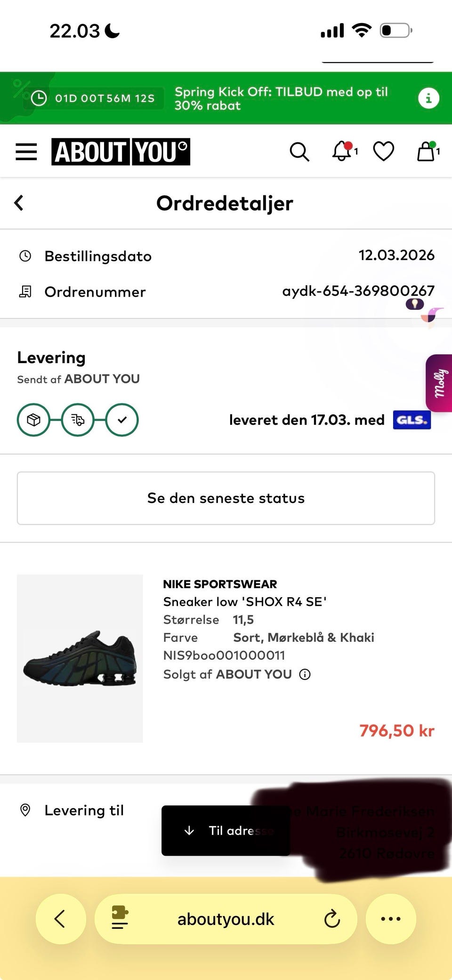Image resolution: width=452 pixels, height=980 pixels.
Task: Open browser reader page icon
Action: pyautogui.click(x=120, y=919)
